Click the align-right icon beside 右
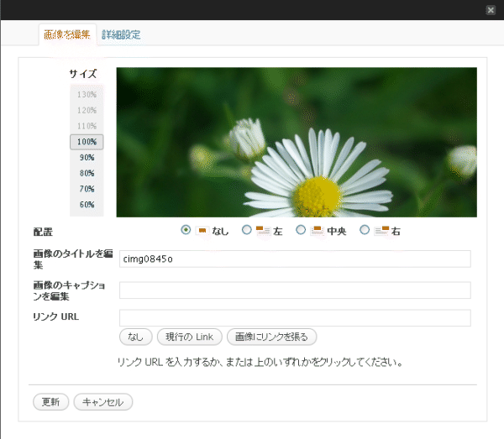504x439 pixels. (x=382, y=231)
